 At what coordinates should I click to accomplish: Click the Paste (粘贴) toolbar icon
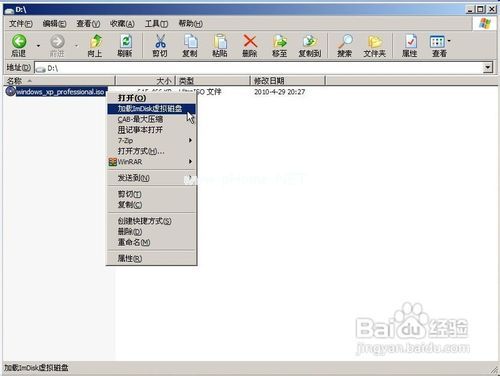220,42
